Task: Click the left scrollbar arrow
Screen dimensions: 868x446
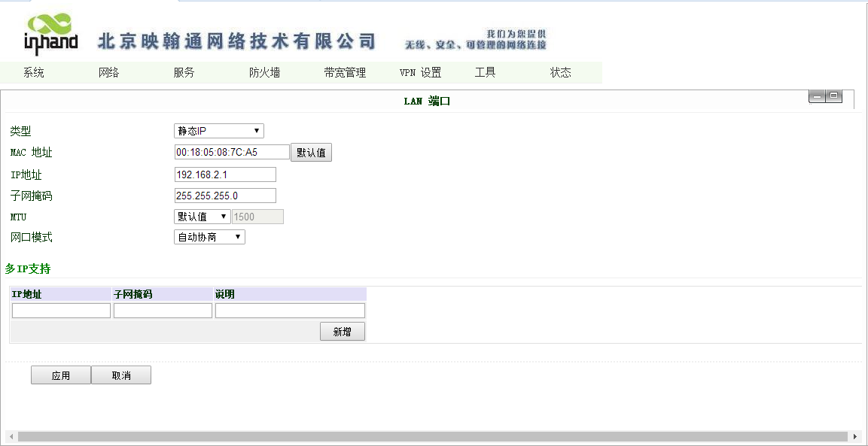Action: (11, 436)
